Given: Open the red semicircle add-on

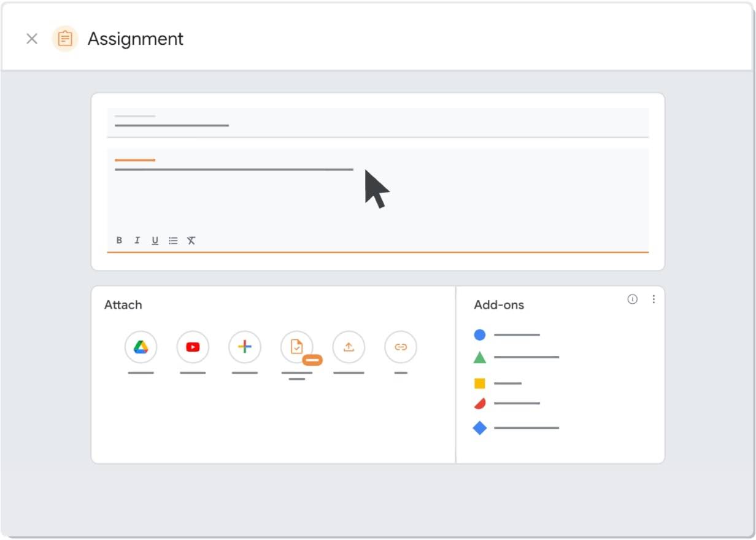Looking at the screenshot, I should pyautogui.click(x=480, y=403).
